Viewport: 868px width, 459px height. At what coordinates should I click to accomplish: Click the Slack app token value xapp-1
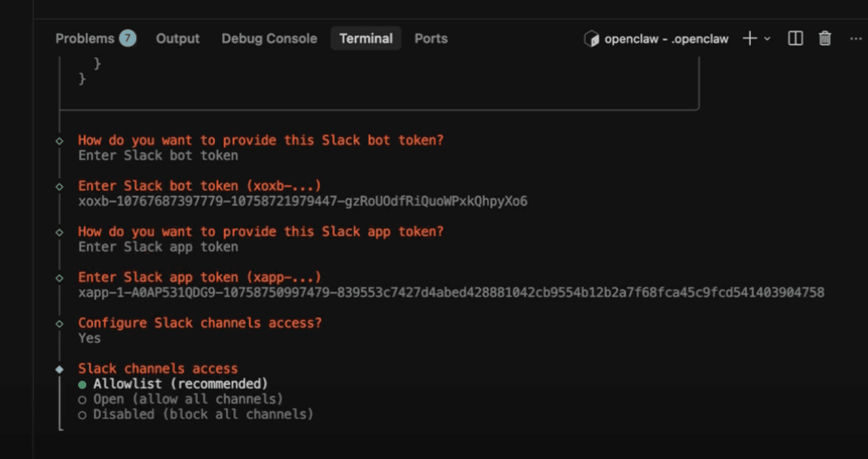coord(451,293)
